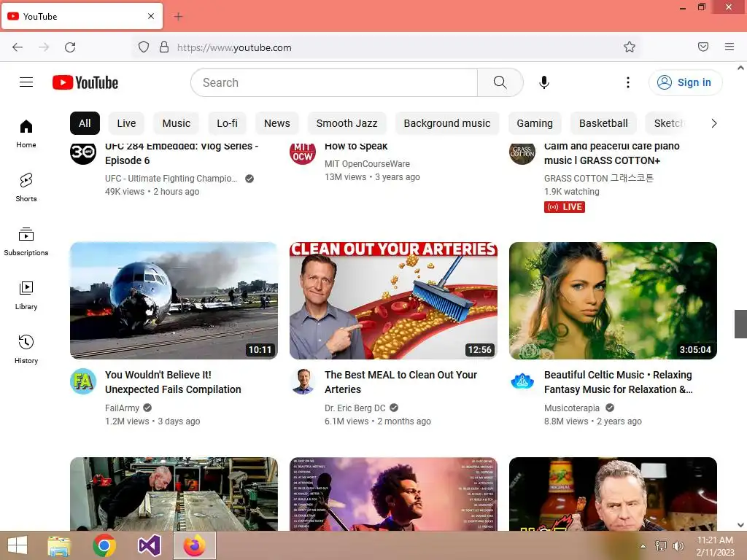Screen dimensions: 747x560
Task: Play the Celtic music elf thumbnail
Action: point(613,300)
